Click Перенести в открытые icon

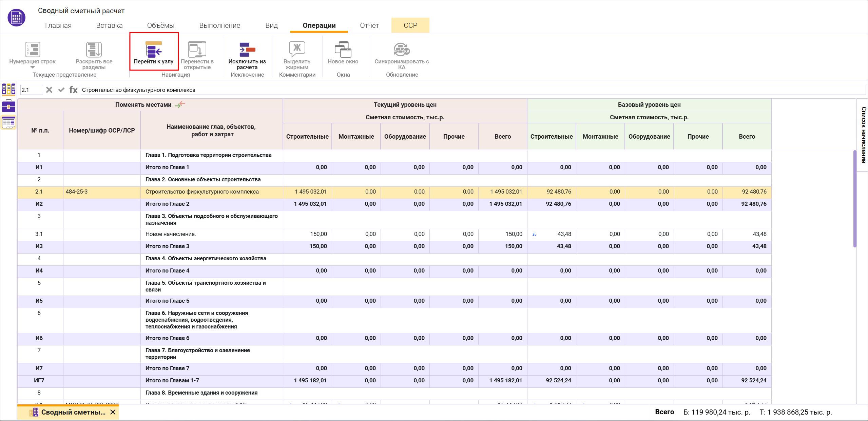point(197,50)
